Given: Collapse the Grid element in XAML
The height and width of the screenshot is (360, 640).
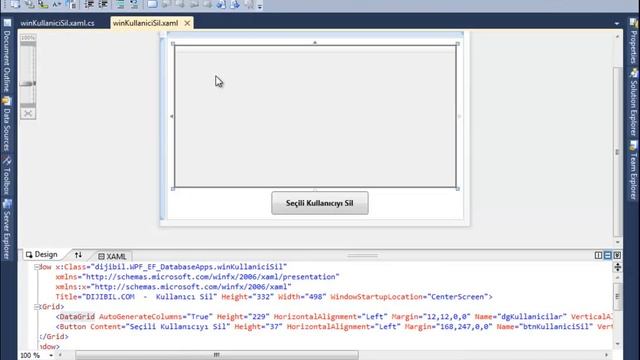Looking at the screenshot, I should pos(36,307).
